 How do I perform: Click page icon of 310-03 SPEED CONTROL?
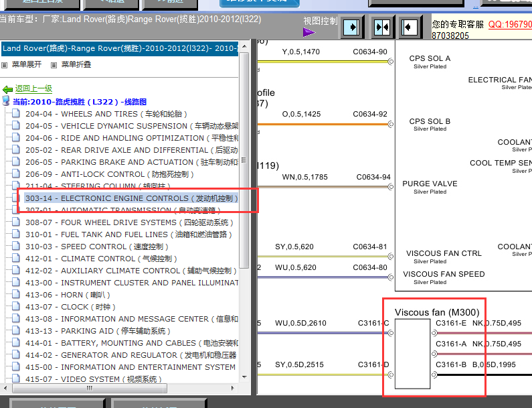(16, 246)
